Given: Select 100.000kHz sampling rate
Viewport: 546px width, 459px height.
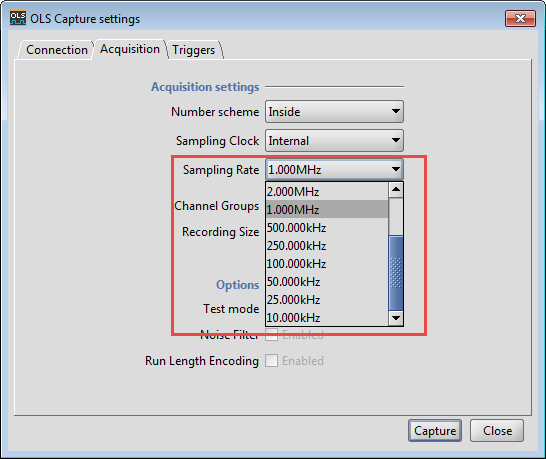Looking at the screenshot, I should pyautogui.click(x=327, y=264).
